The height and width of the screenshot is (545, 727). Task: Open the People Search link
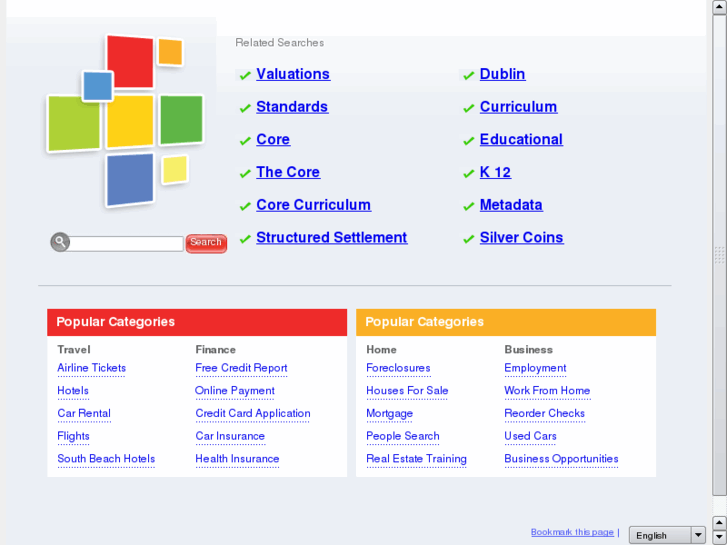click(x=402, y=436)
